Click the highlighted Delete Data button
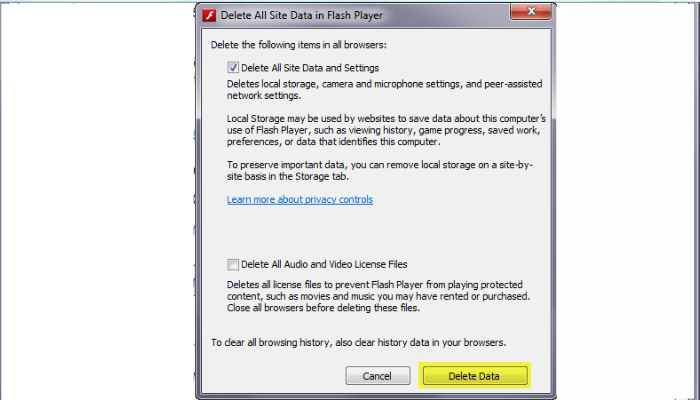 coord(475,376)
